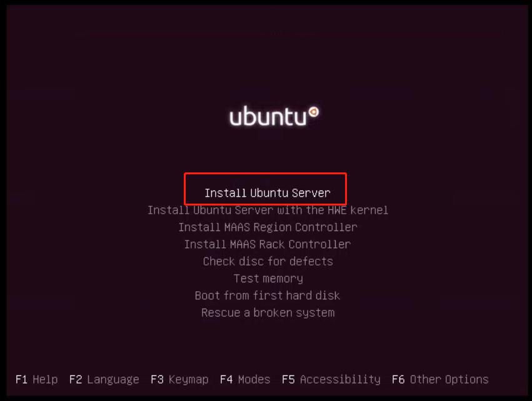Click the Ubuntu logo text
This screenshot has width=532, height=401.
click(x=268, y=116)
